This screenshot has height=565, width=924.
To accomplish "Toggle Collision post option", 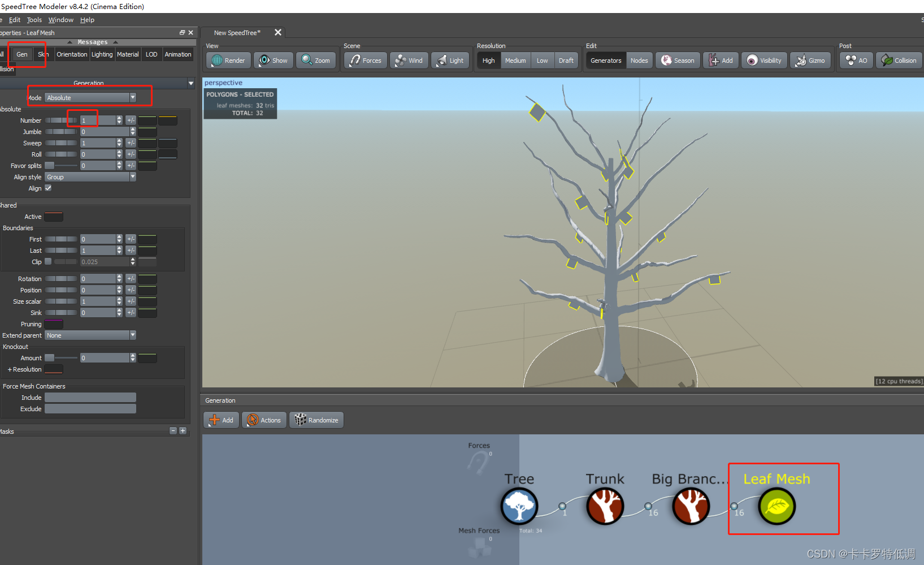I will click(x=899, y=61).
